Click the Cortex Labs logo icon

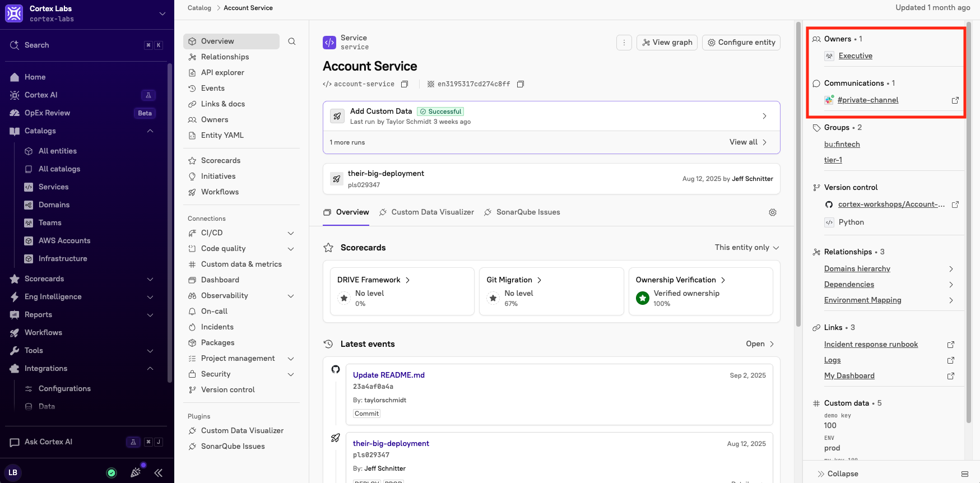(x=14, y=13)
